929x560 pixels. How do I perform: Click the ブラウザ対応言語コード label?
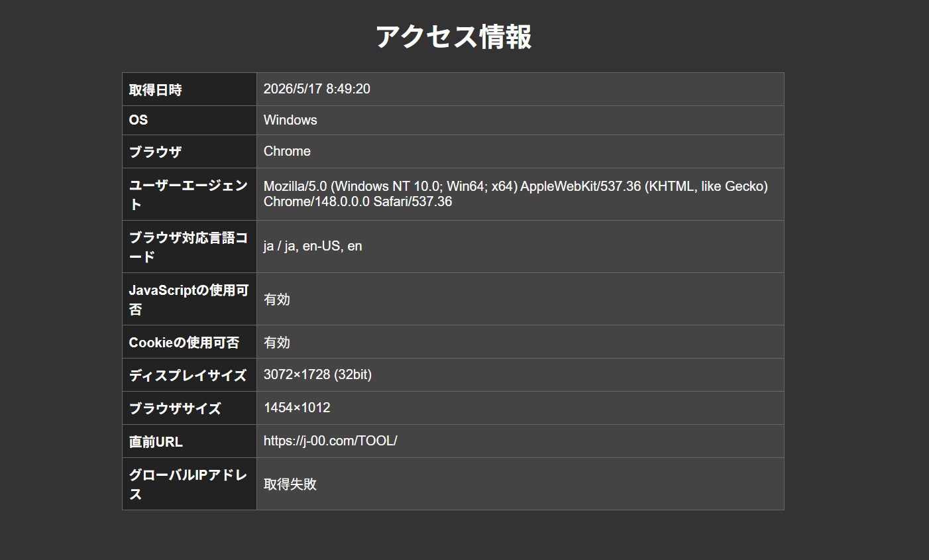coord(188,247)
